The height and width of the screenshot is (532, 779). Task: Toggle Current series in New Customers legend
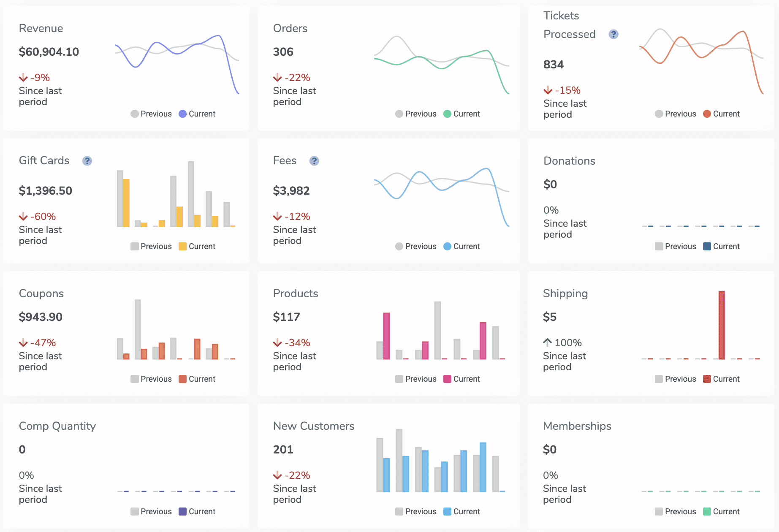(x=462, y=512)
